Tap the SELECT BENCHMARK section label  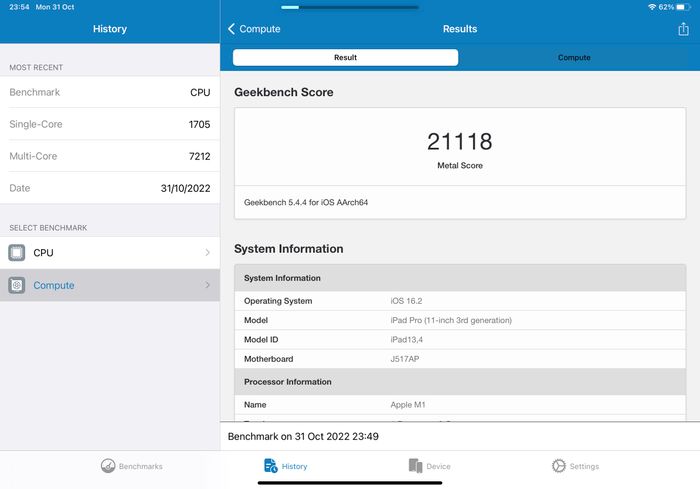48,228
